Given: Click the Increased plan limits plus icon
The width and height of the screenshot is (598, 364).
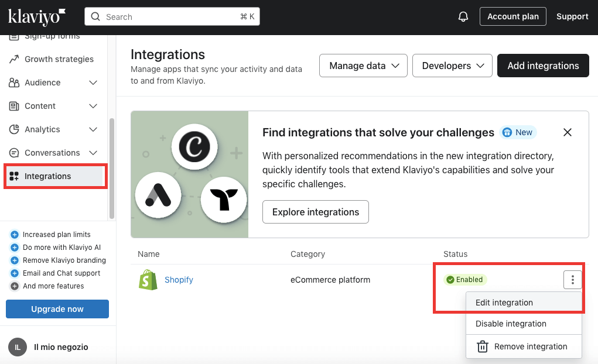Looking at the screenshot, I should pos(15,235).
